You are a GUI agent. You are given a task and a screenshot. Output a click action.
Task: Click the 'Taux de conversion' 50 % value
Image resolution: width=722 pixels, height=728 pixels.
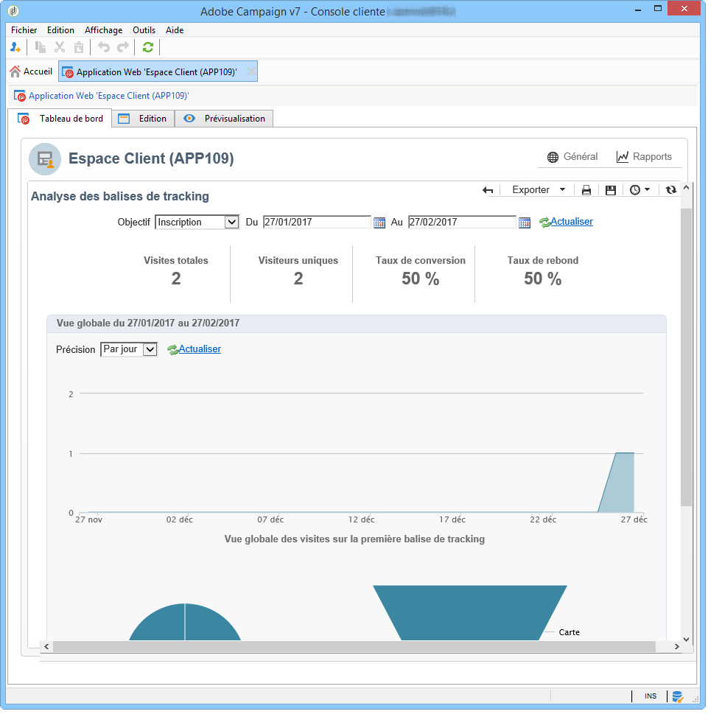click(x=420, y=279)
